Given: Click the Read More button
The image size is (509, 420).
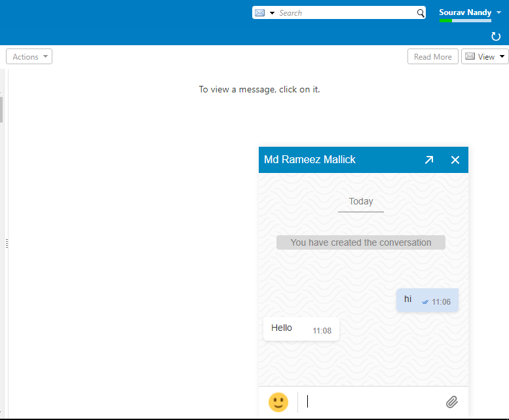Looking at the screenshot, I should pyautogui.click(x=433, y=56).
